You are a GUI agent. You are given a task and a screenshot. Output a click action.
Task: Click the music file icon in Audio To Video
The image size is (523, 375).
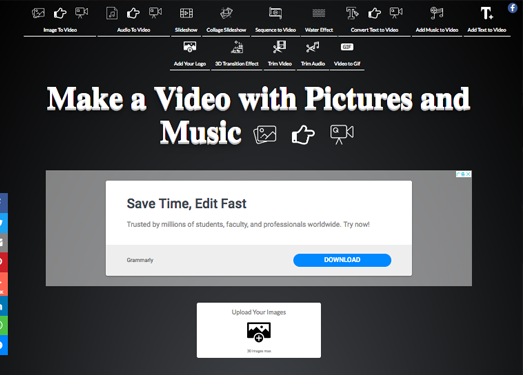point(112,13)
